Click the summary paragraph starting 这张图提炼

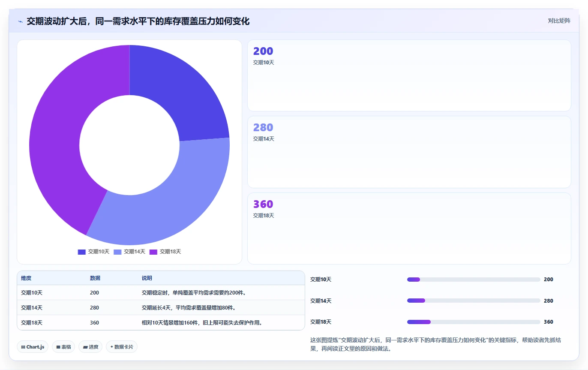[436, 344]
